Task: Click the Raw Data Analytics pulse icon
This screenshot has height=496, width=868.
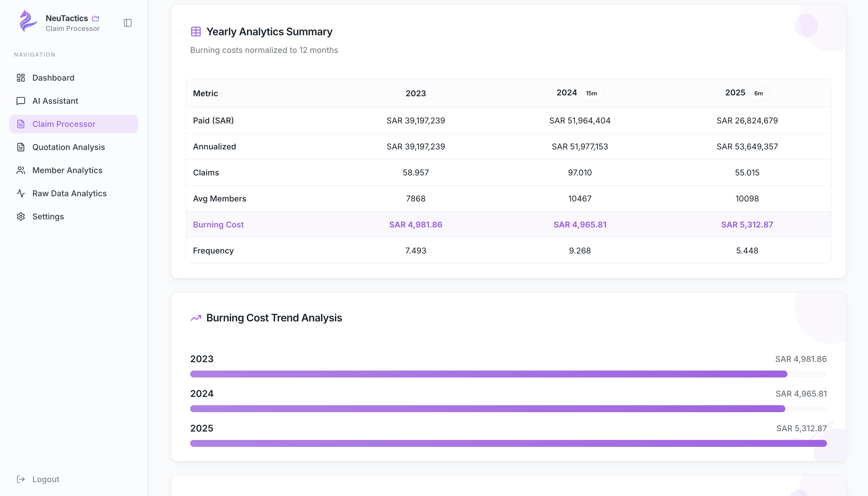Action: (x=21, y=193)
